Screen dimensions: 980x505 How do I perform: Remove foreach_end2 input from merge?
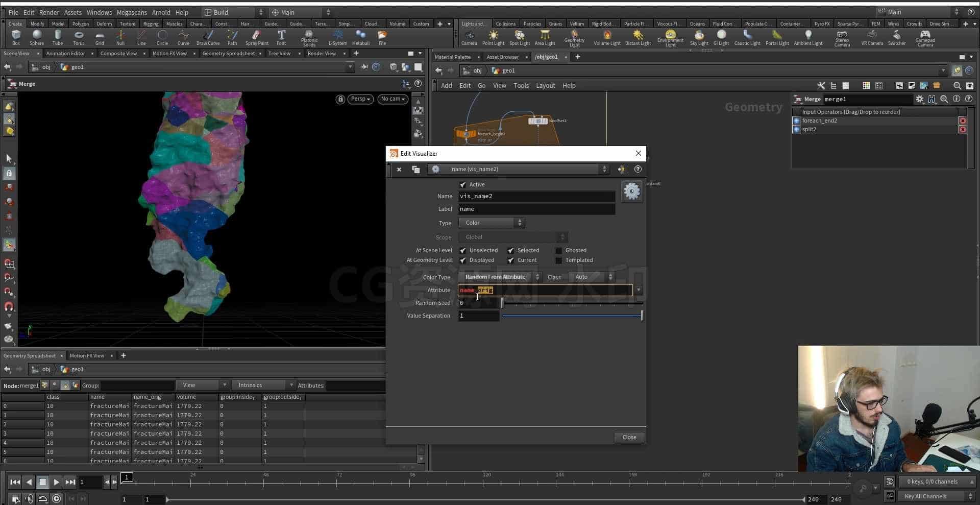[x=963, y=121]
